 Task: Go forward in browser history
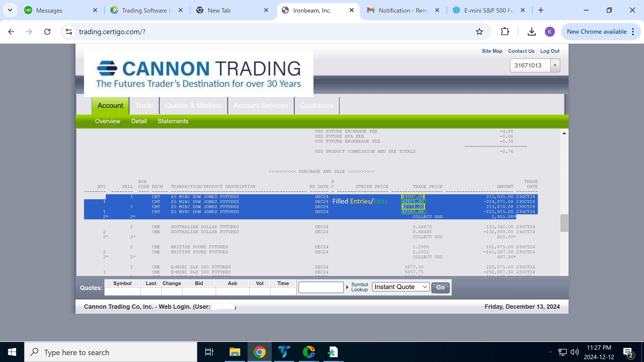point(29,32)
